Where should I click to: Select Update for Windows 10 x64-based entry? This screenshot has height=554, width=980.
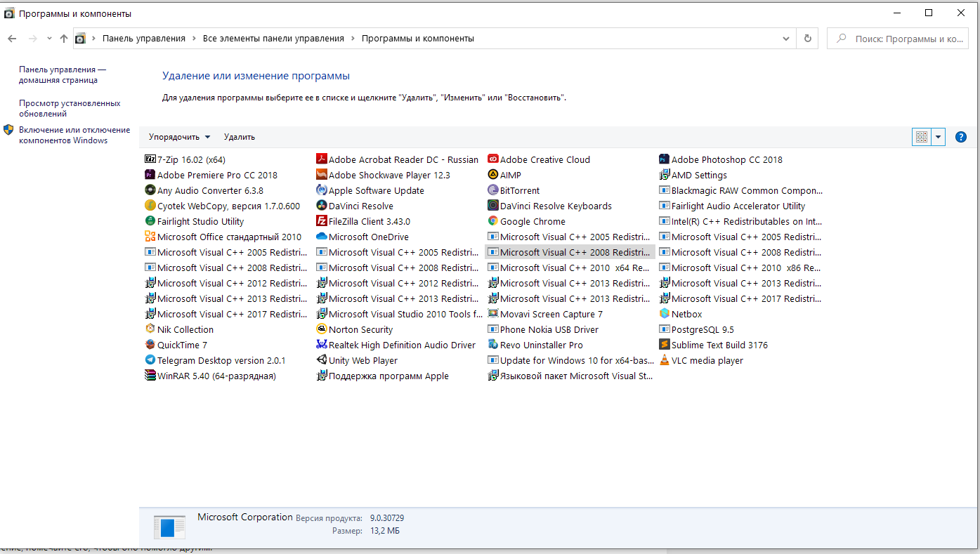pyautogui.click(x=570, y=360)
